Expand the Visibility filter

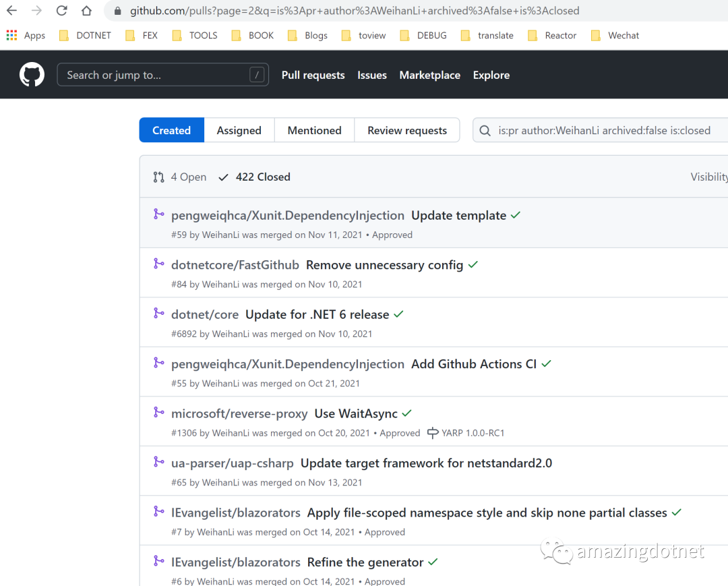(x=709, y=177)
